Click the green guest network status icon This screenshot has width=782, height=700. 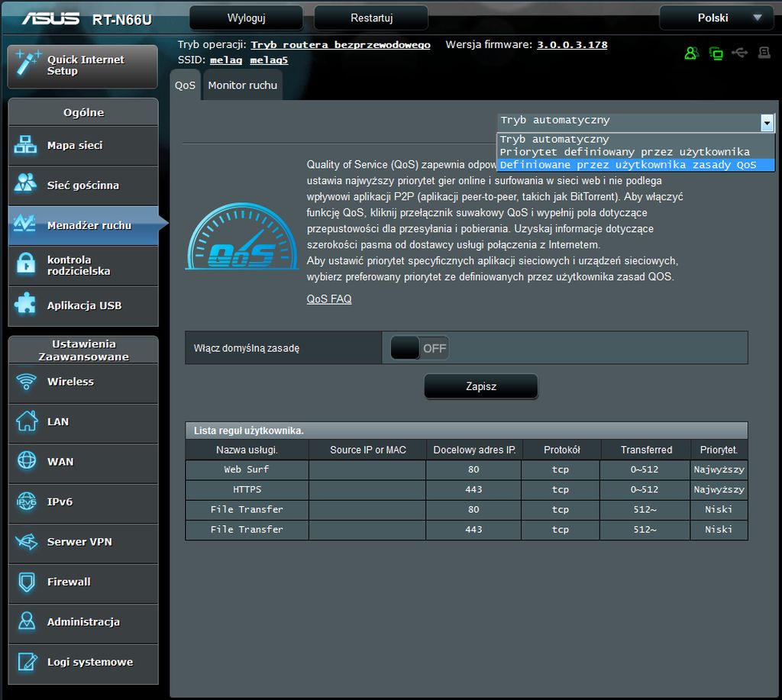(x=691, y=53)
